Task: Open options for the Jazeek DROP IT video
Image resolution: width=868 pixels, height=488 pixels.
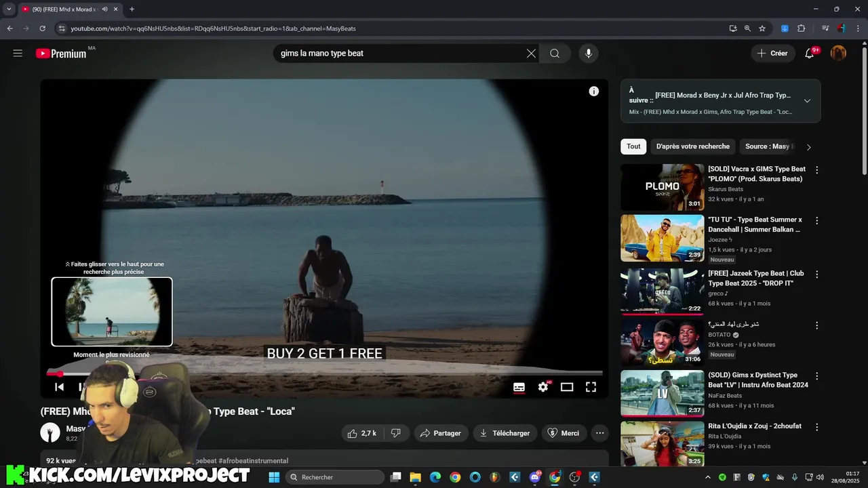Action: click(816, 274)
